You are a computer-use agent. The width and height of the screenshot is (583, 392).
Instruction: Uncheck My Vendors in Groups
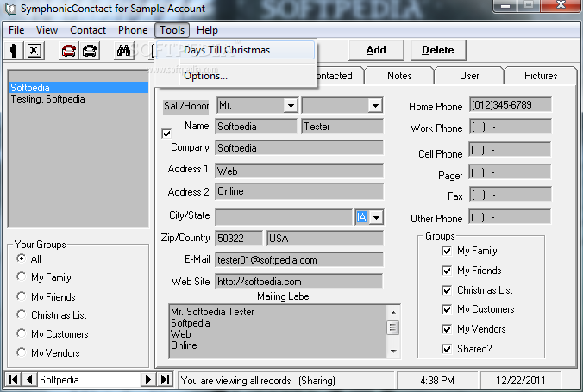coord(447,329)
